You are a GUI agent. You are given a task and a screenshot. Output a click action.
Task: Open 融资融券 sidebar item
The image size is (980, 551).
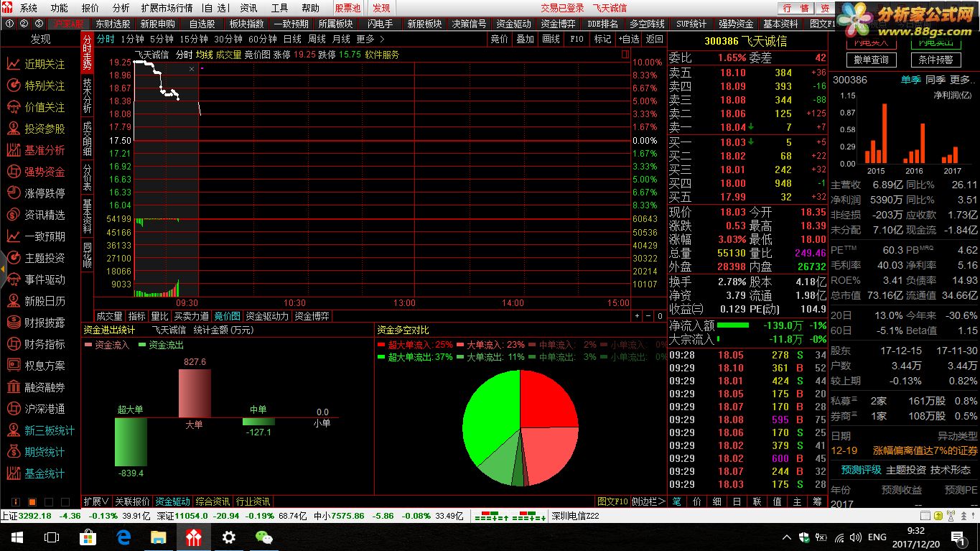tap(36, 387)
